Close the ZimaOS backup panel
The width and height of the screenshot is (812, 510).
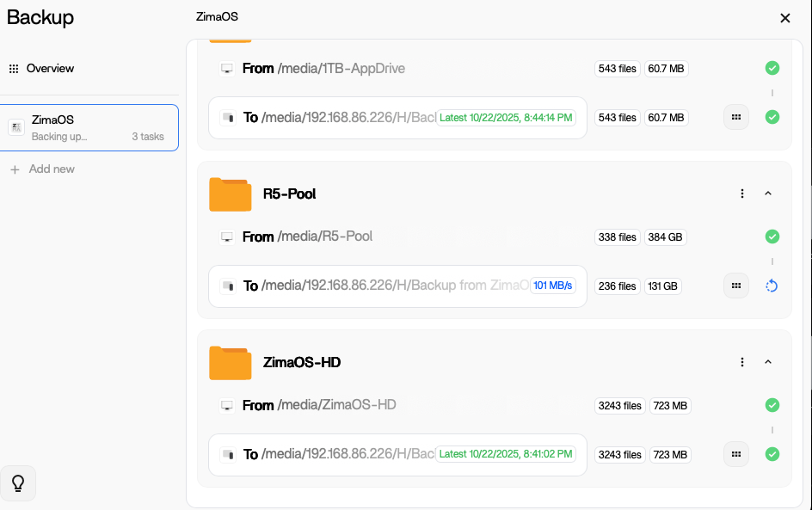tap(784, 18)
